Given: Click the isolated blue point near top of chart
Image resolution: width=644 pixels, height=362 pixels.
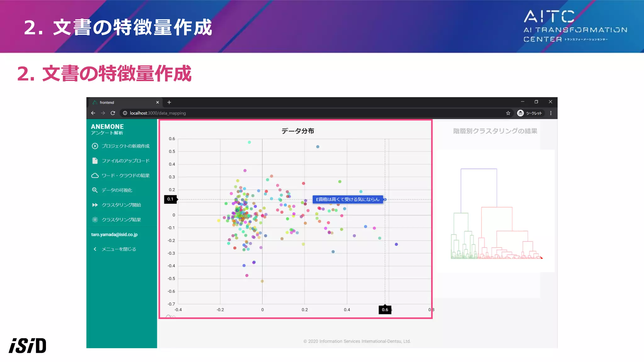Looking at the screenshot, I should click(x=318, y=147).
